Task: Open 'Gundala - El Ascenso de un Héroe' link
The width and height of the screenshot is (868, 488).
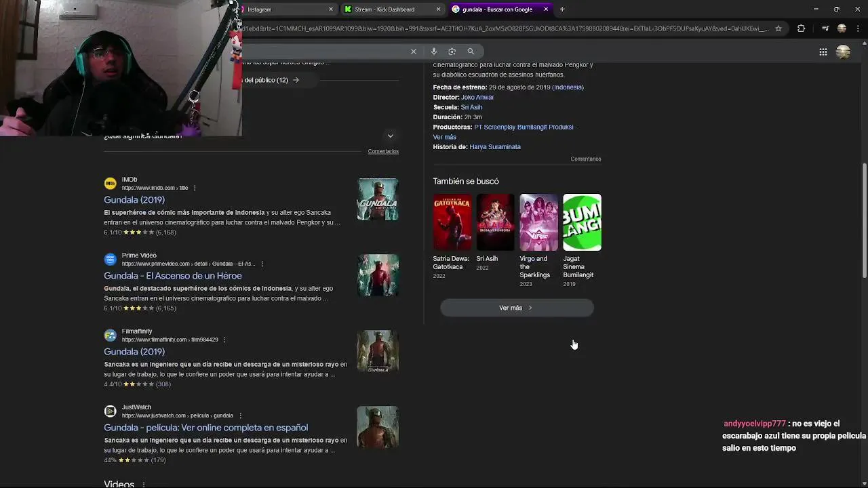Action: click(x=173, y=276)
